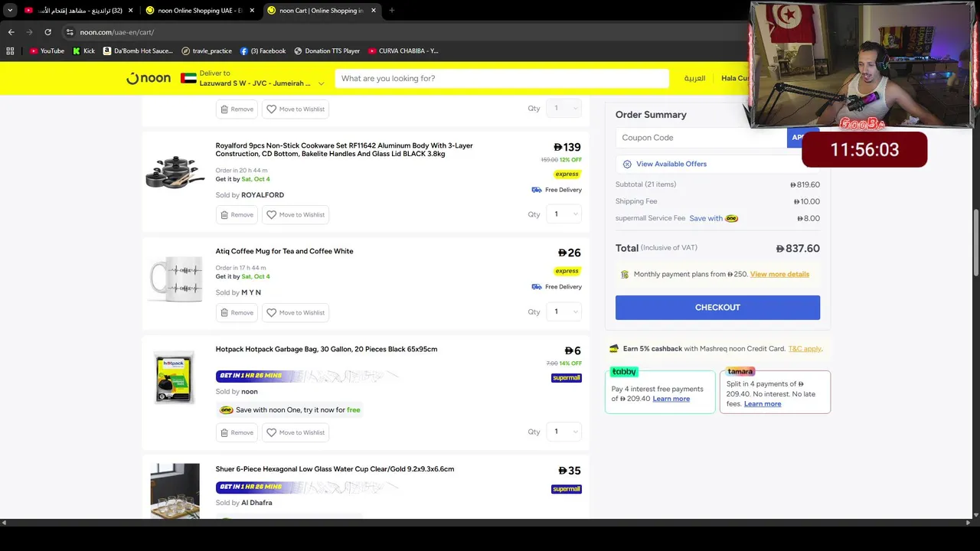This screenshot has height=551, width=980.
Task: Open tab search dropdown in browser
Action: (10, 11)
